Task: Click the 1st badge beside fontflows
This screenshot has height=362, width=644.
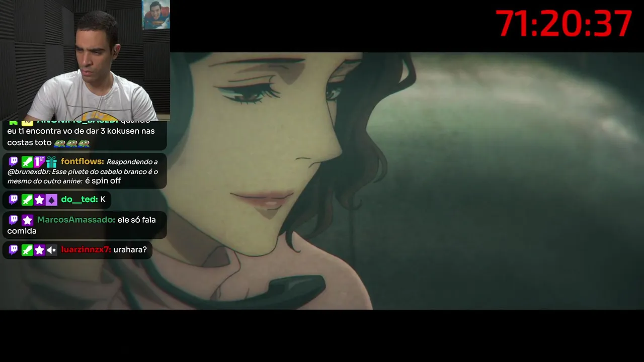Action: [x=39, y=161]
